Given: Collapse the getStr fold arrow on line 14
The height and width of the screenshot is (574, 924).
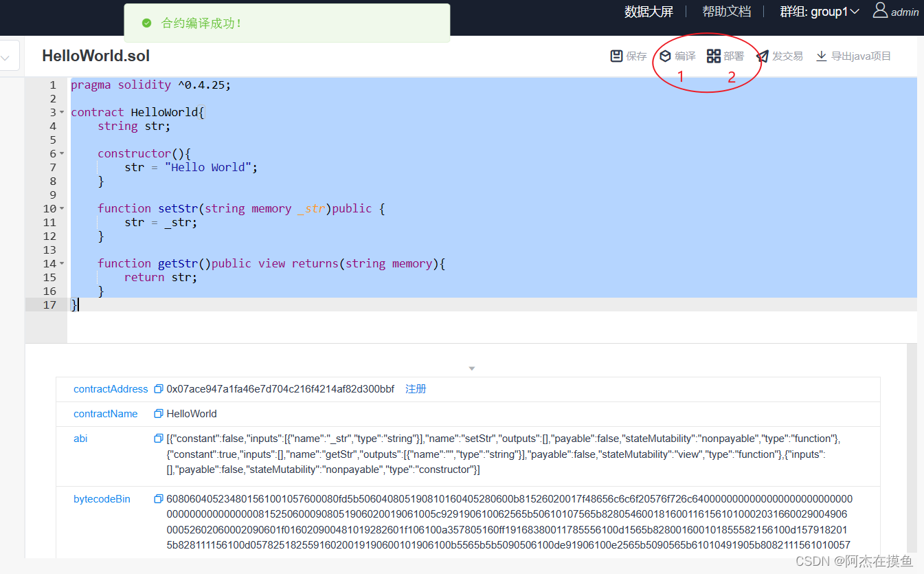Looking at the screenshot, I should click(62, 263).
